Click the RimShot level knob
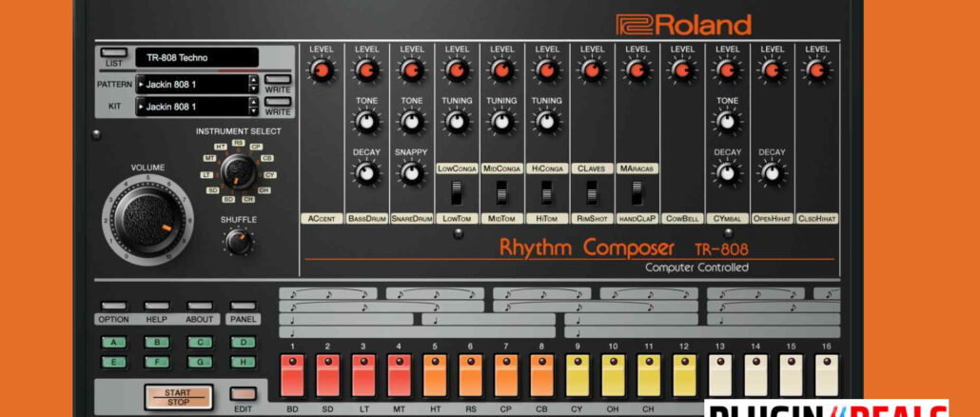Screen dimensions: 980x417 [592, 70]
